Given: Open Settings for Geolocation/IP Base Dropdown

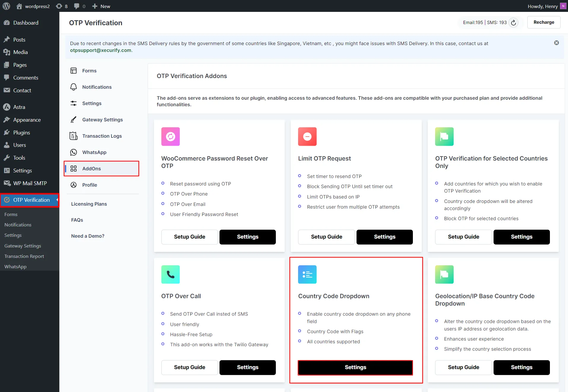Looking at the screenshot, I should 522,367.
